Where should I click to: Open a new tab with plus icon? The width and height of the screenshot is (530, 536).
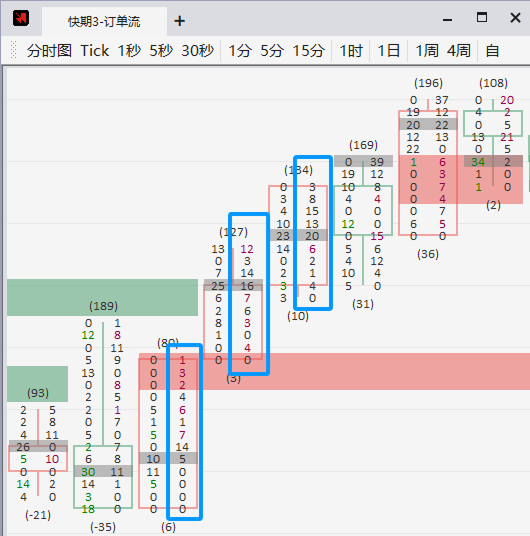180,21
